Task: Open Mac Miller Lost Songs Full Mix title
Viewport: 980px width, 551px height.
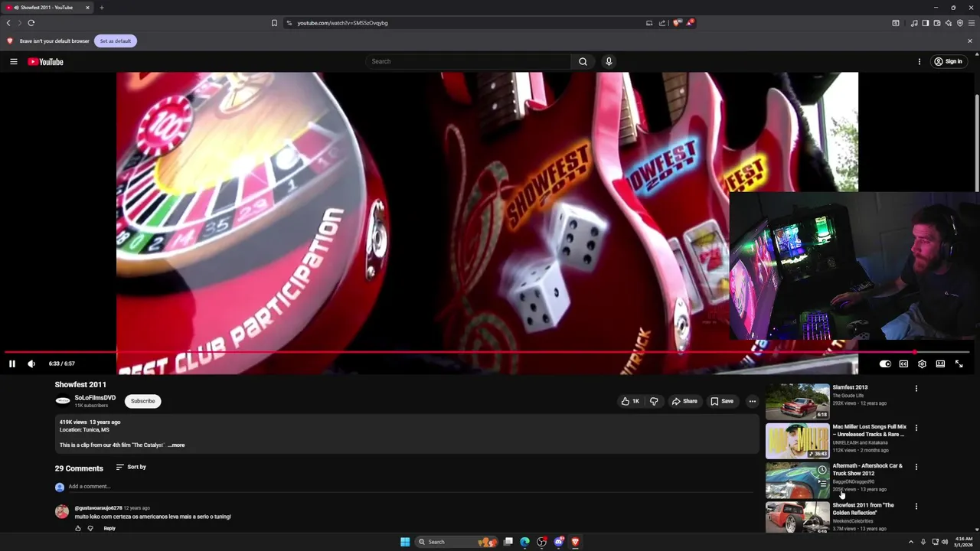Action: click(869, 430)
